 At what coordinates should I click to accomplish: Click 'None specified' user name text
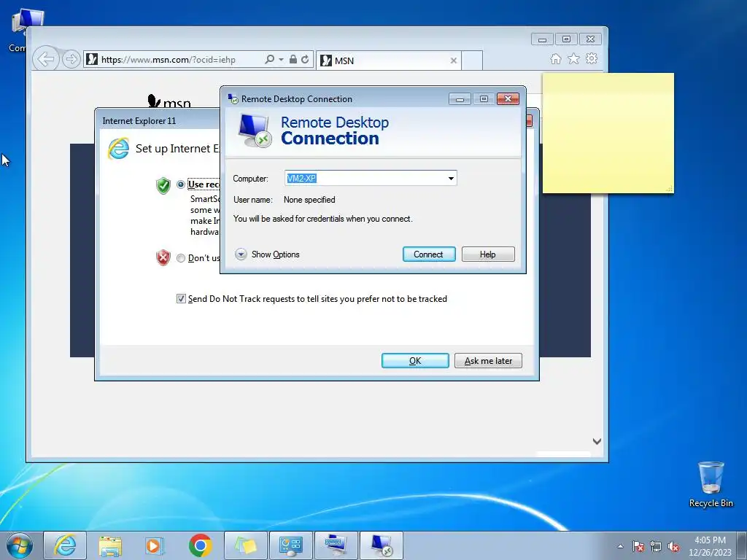click(309, 200)
